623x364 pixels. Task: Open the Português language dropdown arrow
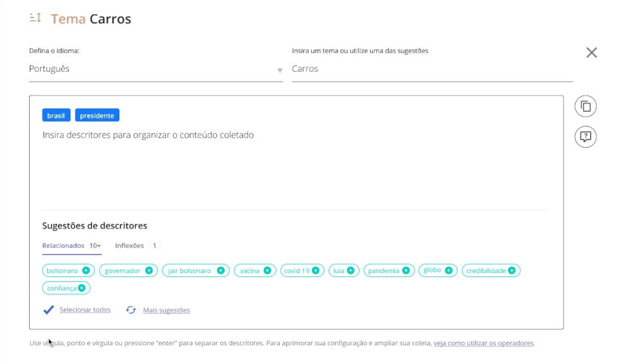click(280, 70)
